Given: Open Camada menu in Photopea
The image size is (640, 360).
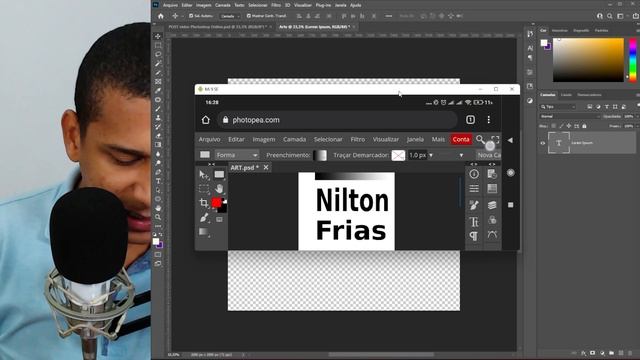Looking at the screenshot, I should coord(294,139).
